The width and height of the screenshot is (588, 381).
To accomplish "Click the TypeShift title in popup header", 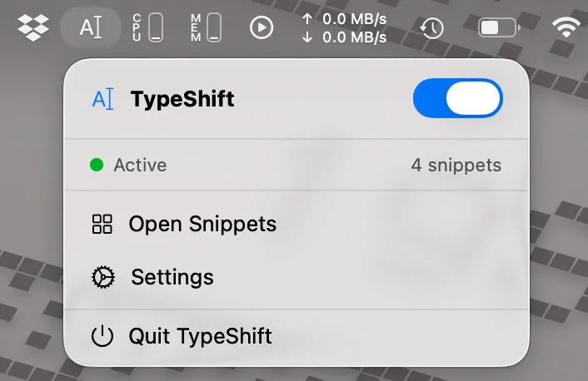I will coord(182,99).
